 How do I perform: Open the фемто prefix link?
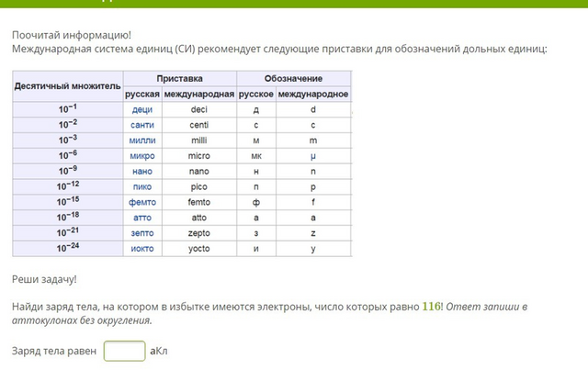142,202
